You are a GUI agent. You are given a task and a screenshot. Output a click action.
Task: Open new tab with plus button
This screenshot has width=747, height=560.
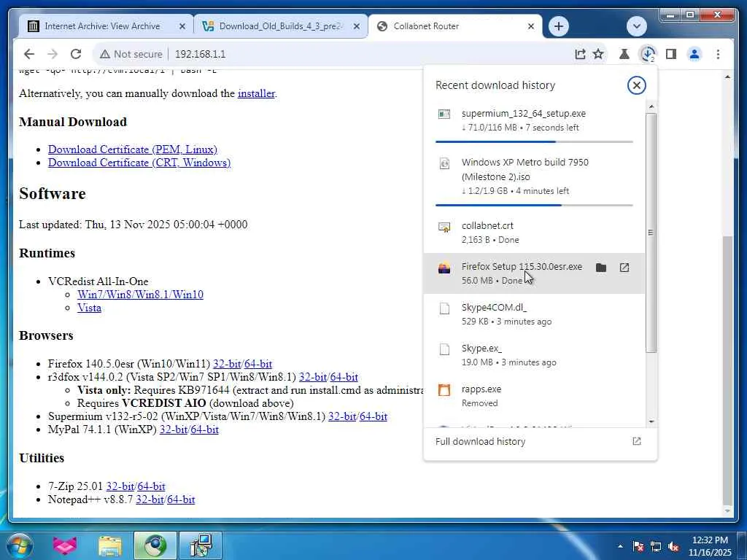[x=559, y=26]
